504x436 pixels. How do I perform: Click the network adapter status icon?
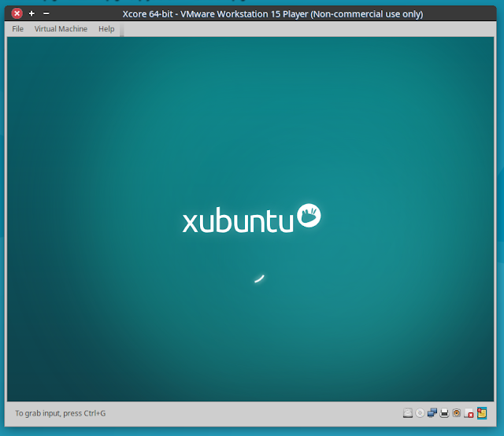pos(432,413)
